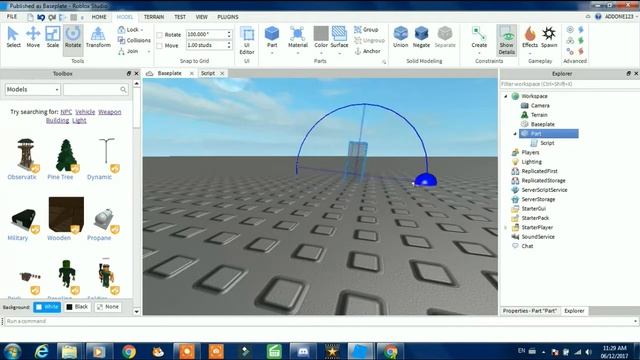Image resolution: width=640 pixels, height=360 pixels.
Task: Switch to the TEST ribbon tab
Action: click(180, 17)
